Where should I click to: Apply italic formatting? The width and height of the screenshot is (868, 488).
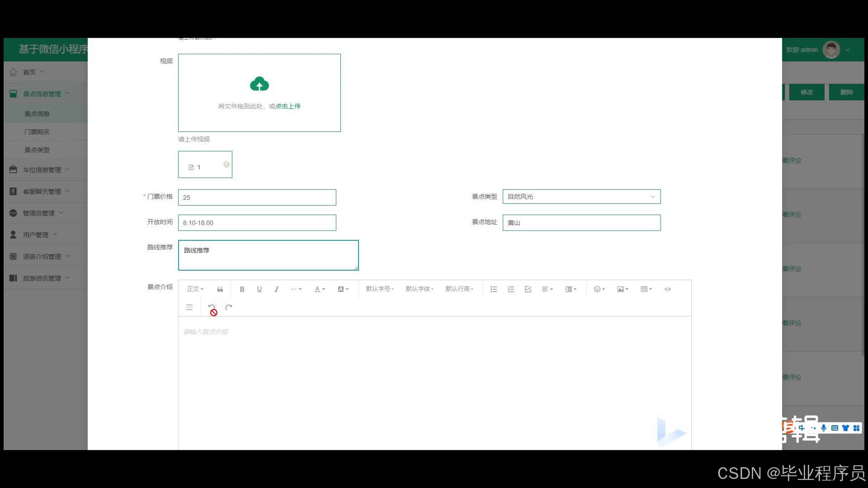tap(276, 289)
